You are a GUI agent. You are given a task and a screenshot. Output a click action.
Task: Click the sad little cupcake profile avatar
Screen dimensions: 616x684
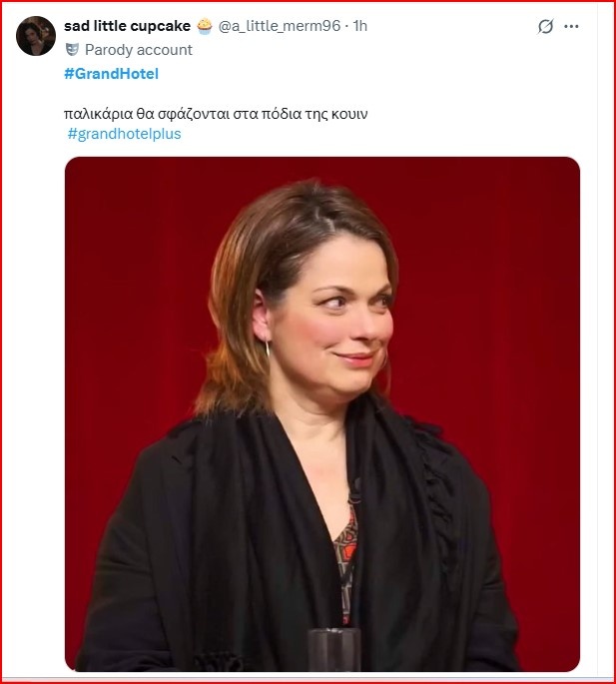(36, 36)
